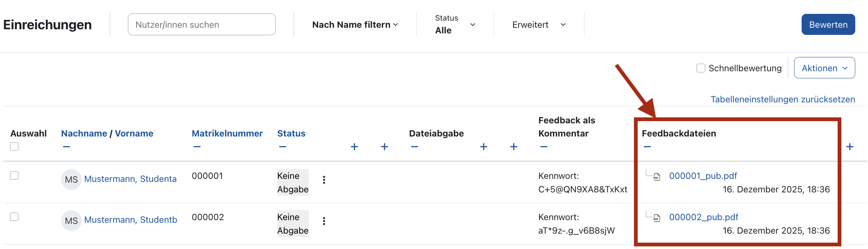Expand the Erweitert dropdown
Screen dimensions: 868x249
click(x=538, y=24)
